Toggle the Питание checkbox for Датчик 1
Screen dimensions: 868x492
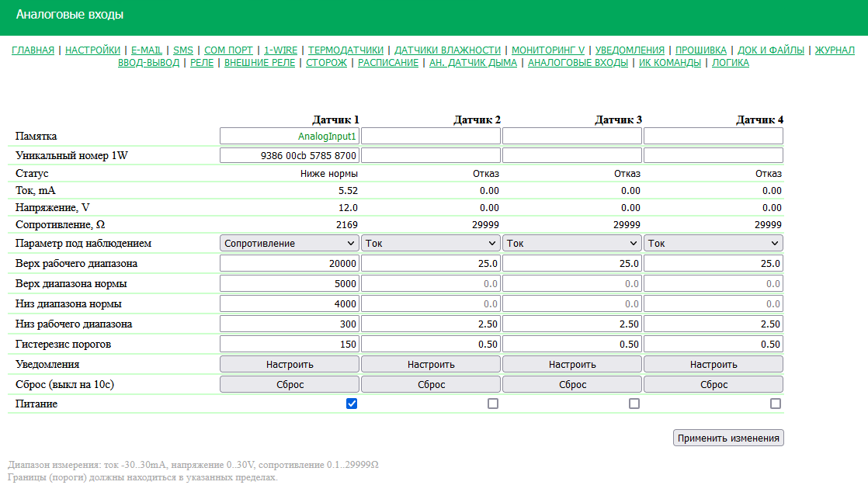[352, 404]
